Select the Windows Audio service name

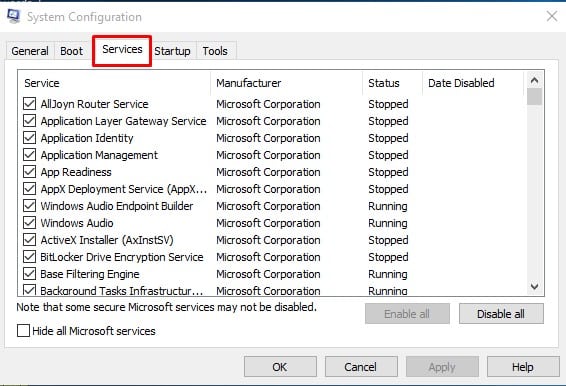pos(77,223)
